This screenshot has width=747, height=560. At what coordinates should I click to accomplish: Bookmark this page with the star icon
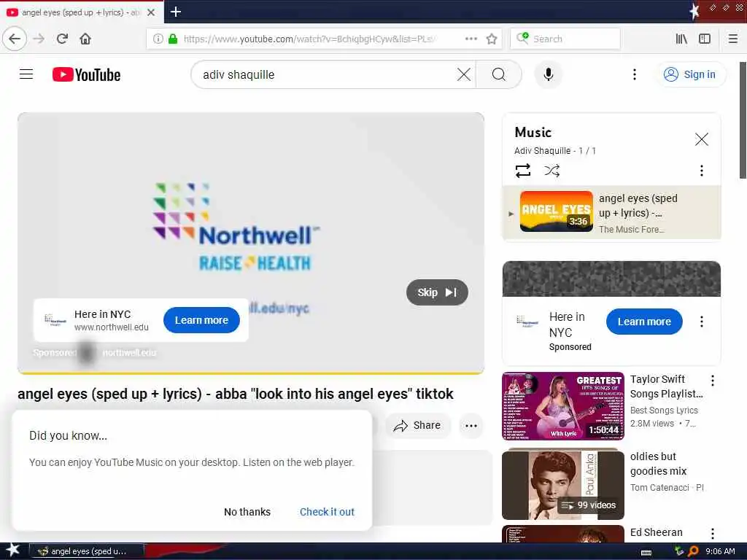pyautogui.click(x=492, y=39)
